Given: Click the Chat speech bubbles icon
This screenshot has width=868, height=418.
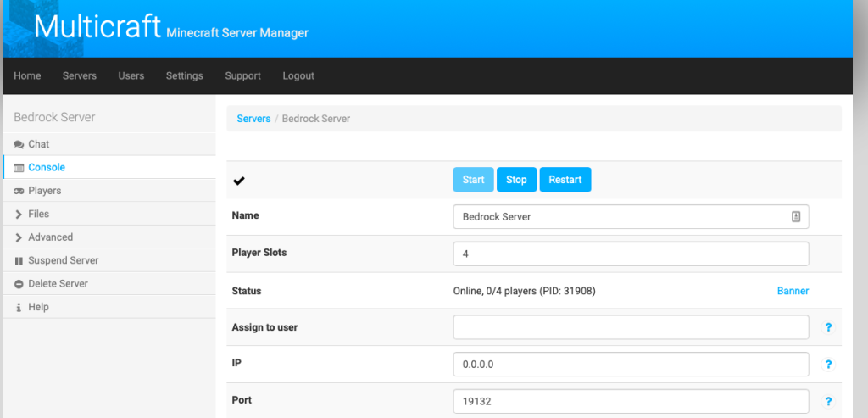Looking at the screenshot, I should point(19,144).
